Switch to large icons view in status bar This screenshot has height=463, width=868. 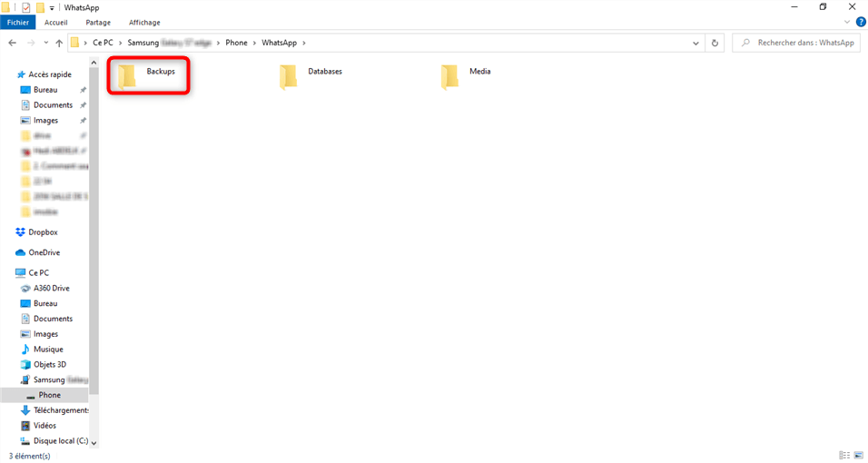(x=859, y=455)
